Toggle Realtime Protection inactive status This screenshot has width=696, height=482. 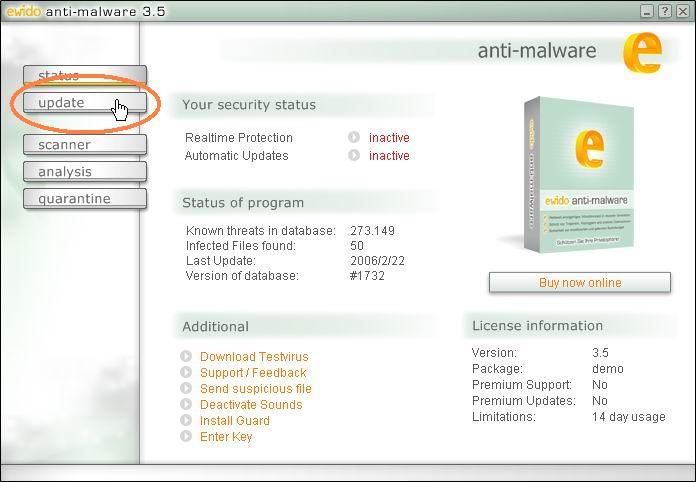click(389, 138)
